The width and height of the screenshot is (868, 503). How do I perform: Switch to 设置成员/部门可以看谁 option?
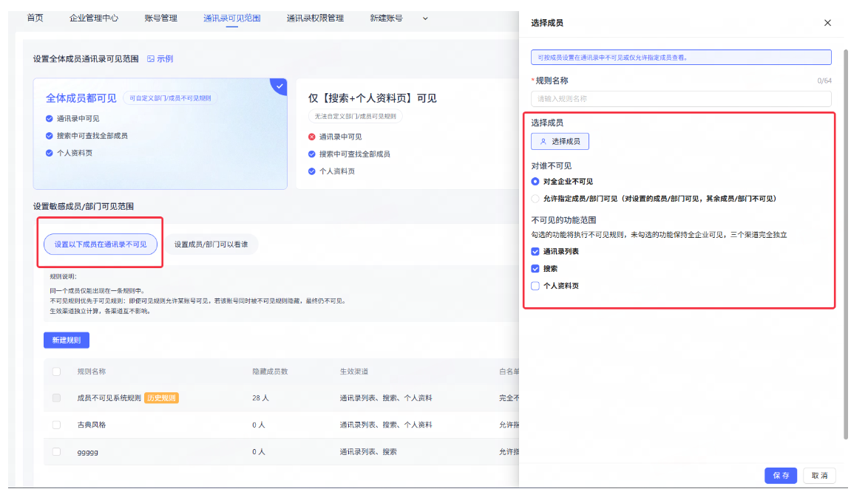(211, 244)
